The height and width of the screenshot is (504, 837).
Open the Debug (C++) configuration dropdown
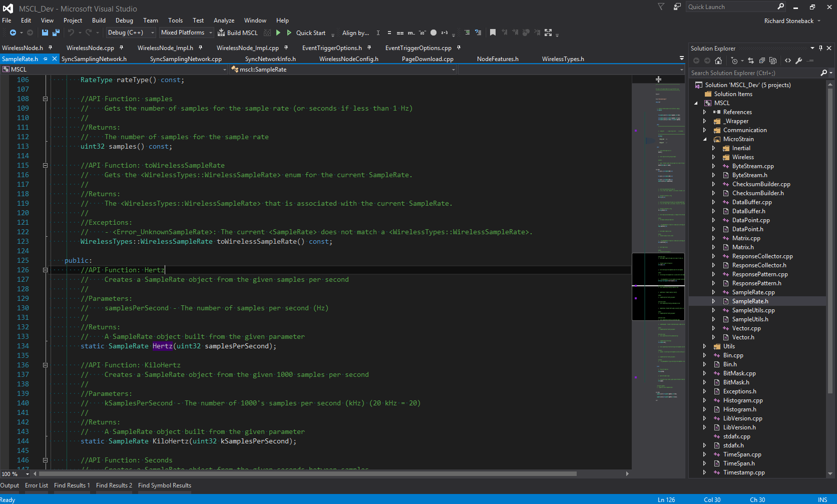tap(131, 33)
